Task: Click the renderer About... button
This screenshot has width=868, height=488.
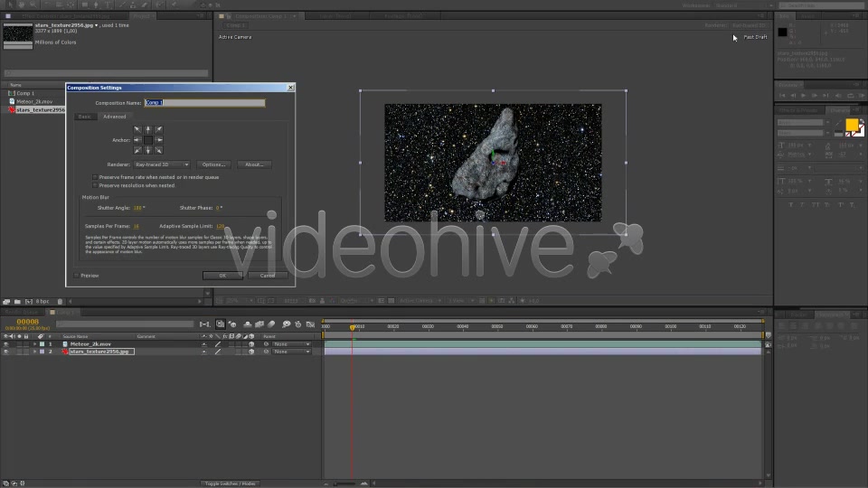Action: click(x=254, y=164)
